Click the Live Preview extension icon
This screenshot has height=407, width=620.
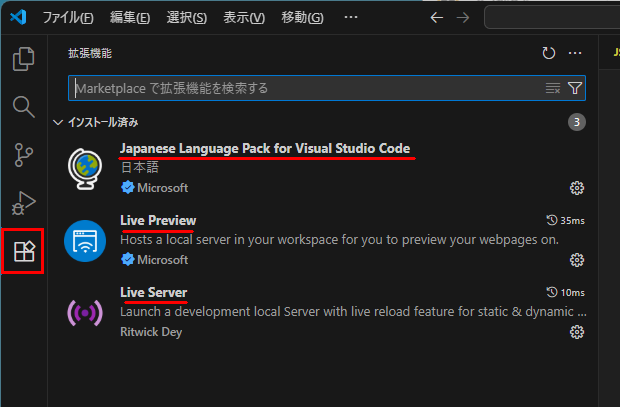tap(85, 241)
